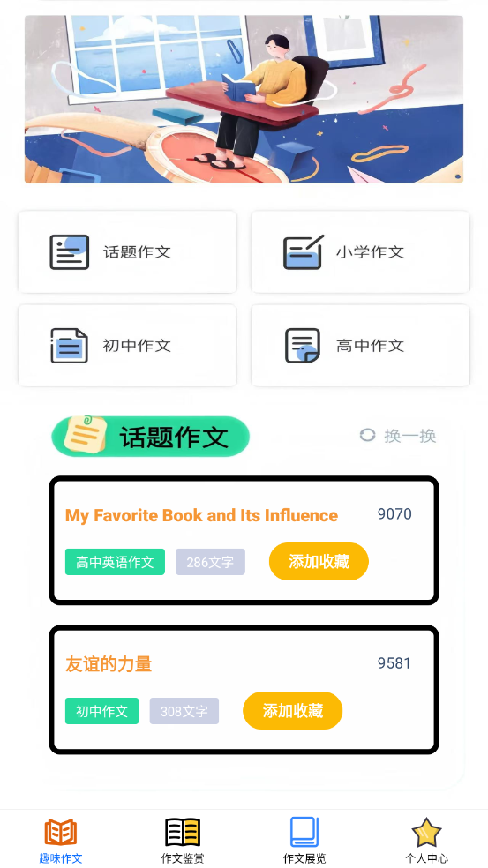The image size is (488, 868).
Task: Open 个人中心 star icon
Action: click(426, 833)
